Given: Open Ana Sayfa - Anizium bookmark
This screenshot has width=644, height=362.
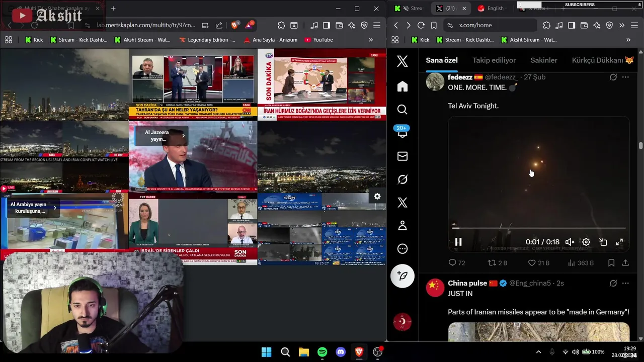Looking at the screenshot, I should [x=271, y=40].
